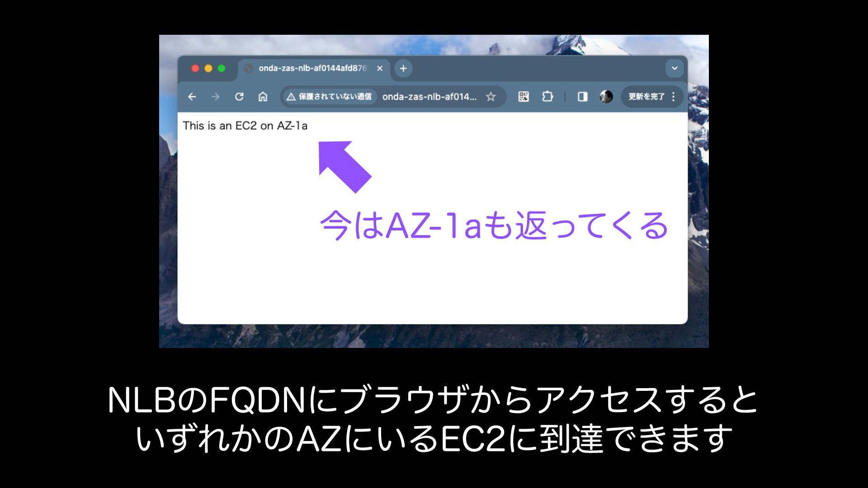
Task: Go to the home page icon
Action: pyautogui.click(x=263, y=97)
